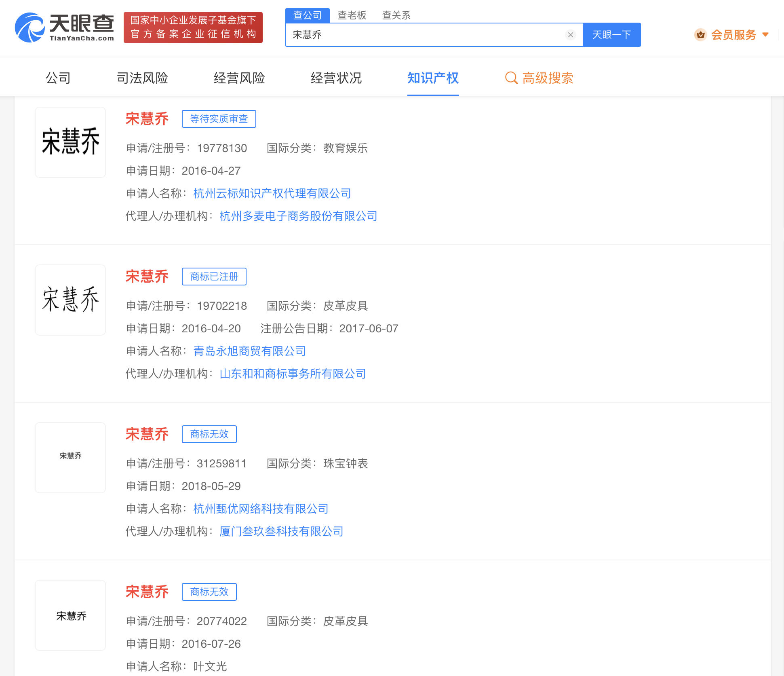
Task: Click registration number 19778130
Action: (x=222, y=148)
